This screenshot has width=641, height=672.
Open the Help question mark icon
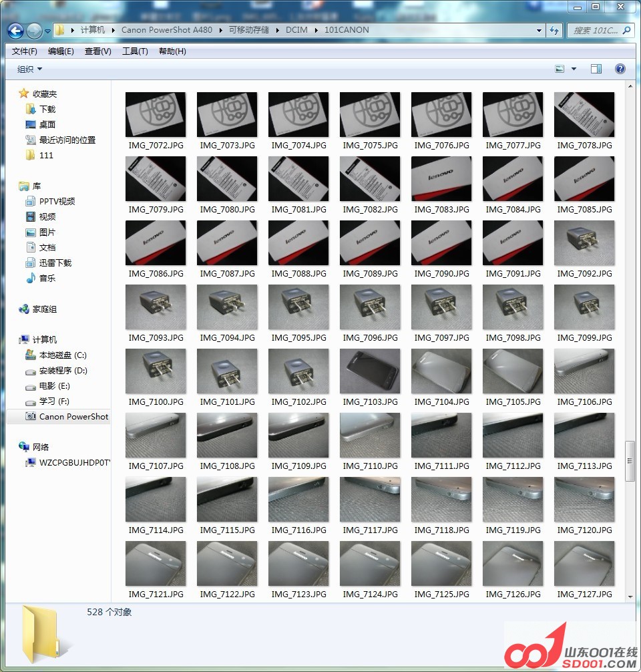[x=620, y=69]
